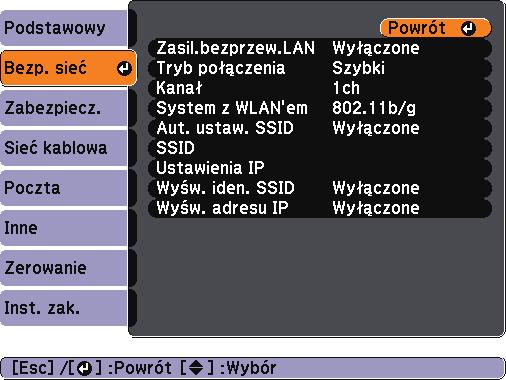Click the 802.11b/g value
The height and width of the screenshot is (380, 506).
374,108
